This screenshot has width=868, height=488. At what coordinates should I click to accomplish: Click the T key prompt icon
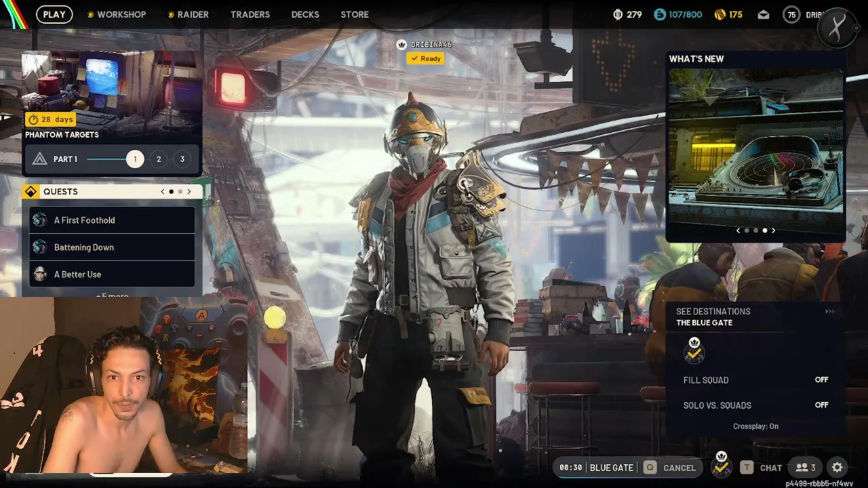pos(747,468)
